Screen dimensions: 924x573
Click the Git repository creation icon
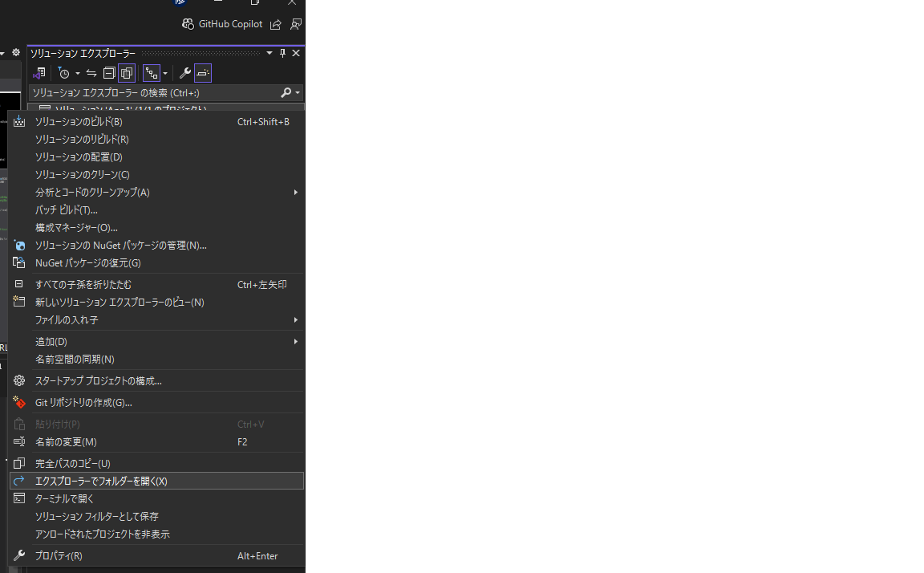click(x=19, y=402)
